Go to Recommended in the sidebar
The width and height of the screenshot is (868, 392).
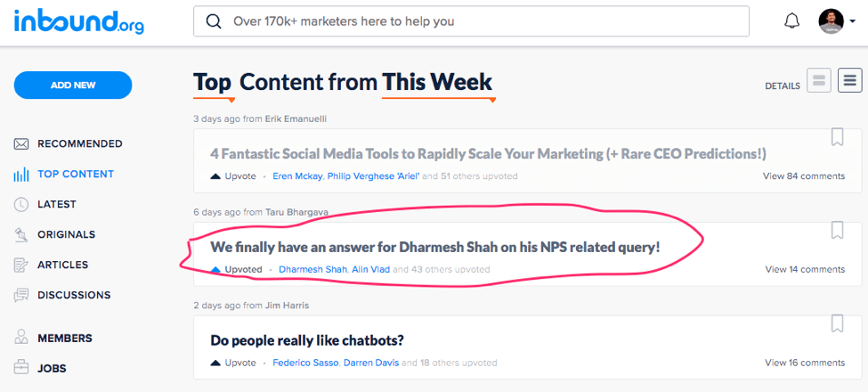(79, 143)
